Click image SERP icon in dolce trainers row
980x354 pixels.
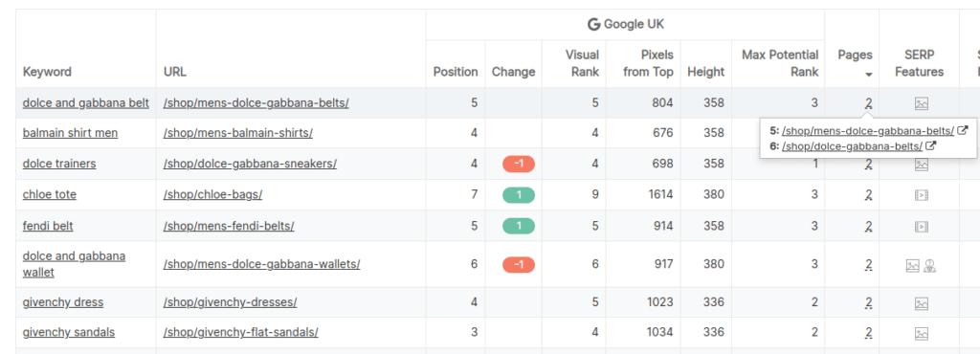(921, 165)
